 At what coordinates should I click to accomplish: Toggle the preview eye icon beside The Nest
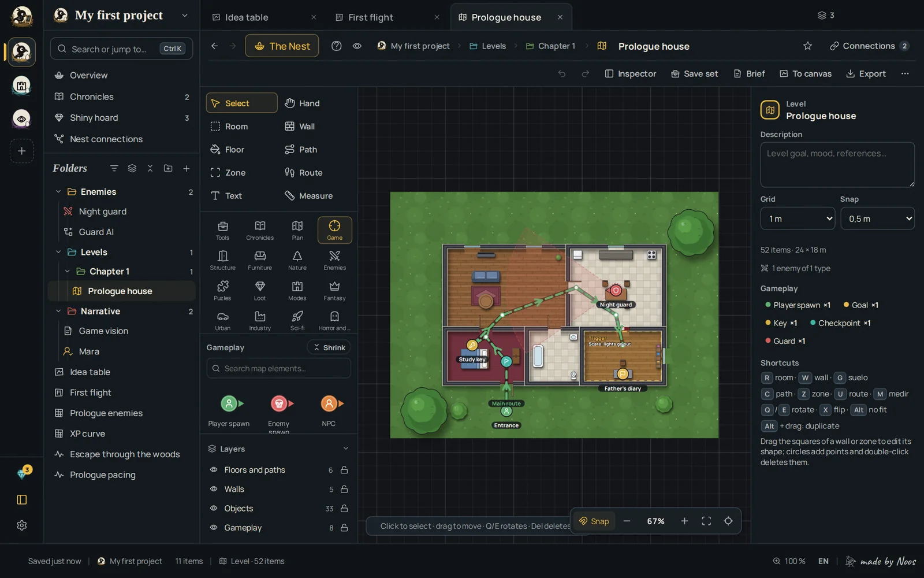(357, 46)
